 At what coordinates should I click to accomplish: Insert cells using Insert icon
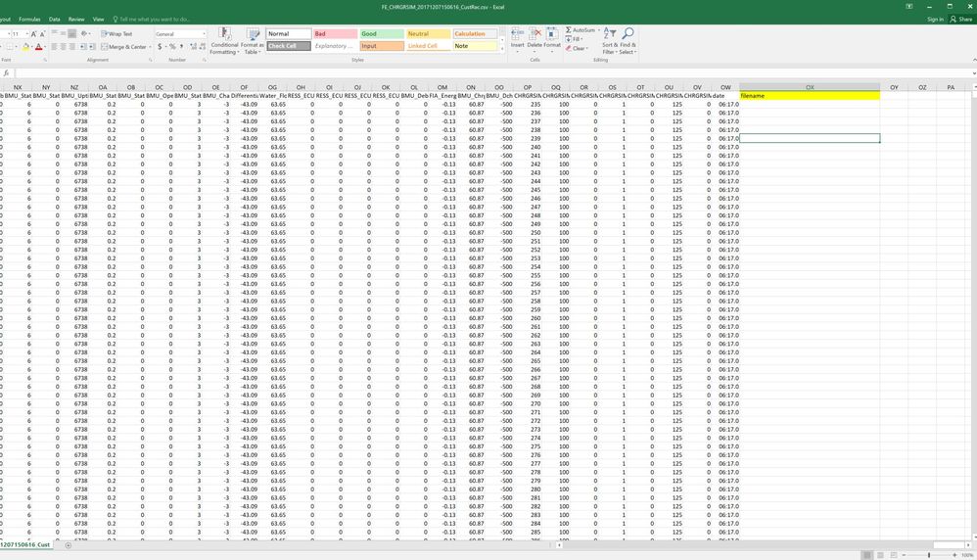coord(517,38)
